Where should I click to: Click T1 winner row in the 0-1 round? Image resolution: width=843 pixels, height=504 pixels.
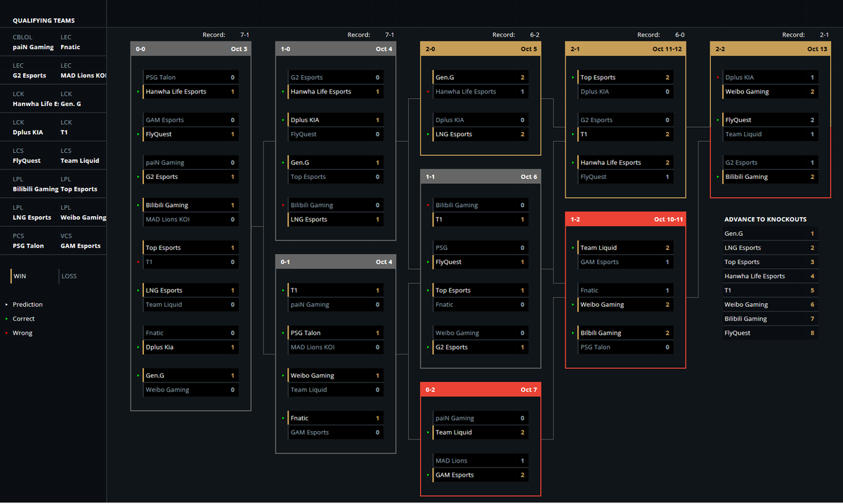335,290
